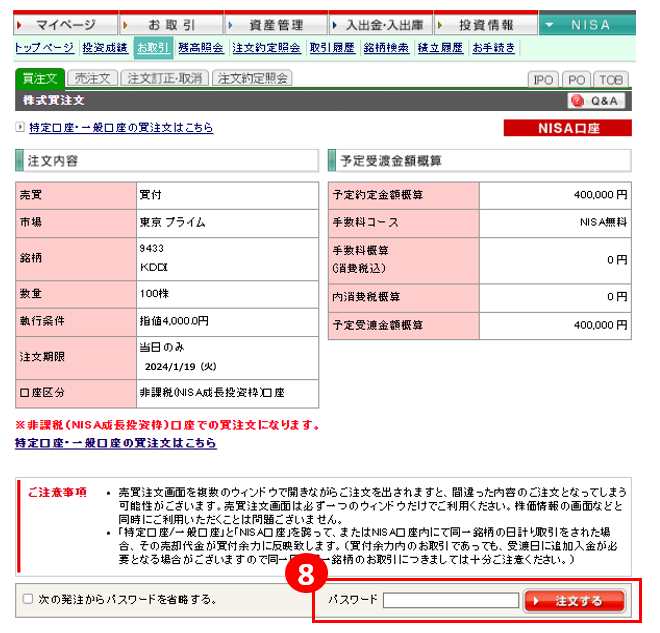Select the 指値4,000.0円 execution condition

tap(174, 321)
